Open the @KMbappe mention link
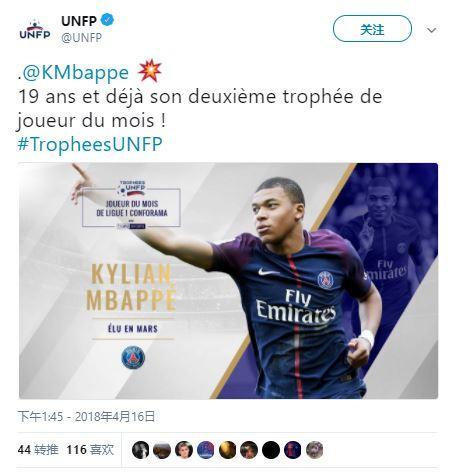Viewport: 464px width, 475px height. tap(76, 73)
